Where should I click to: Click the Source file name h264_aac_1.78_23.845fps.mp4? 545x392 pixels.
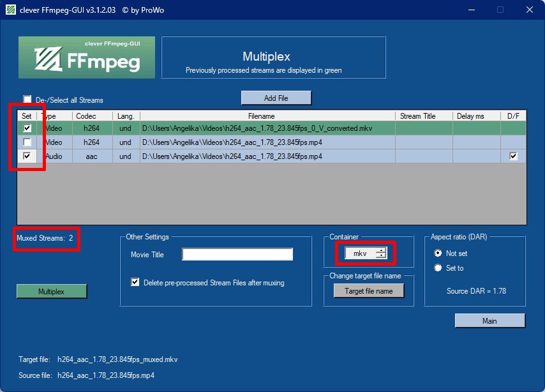106,375
